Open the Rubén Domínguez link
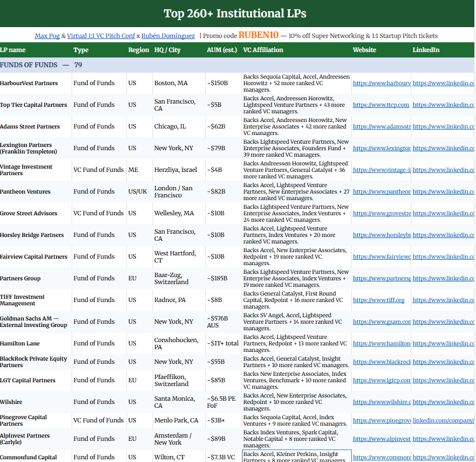This screenshot has width=476, height=462. pyautogui.click(x=168, y=36)
